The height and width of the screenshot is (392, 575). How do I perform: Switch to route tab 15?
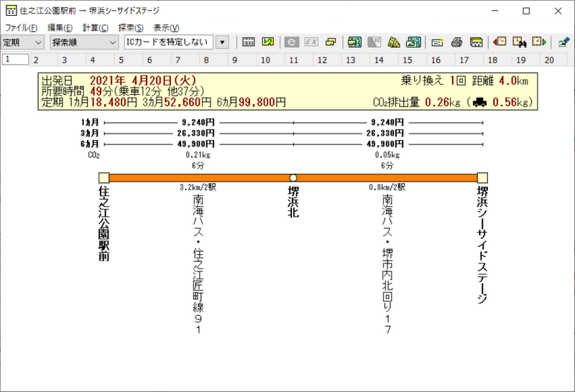[x=413, y=60]
